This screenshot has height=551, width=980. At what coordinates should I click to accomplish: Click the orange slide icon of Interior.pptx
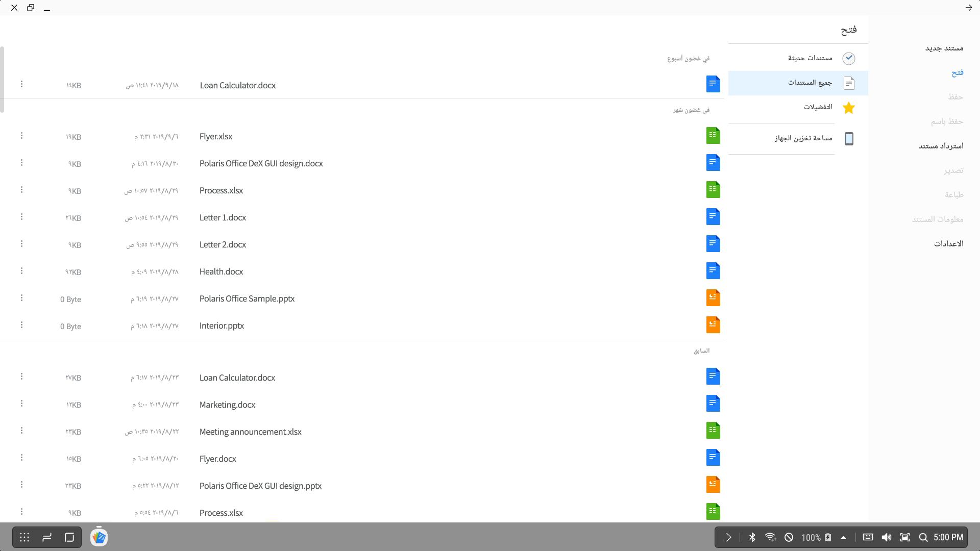coord(713,325)
